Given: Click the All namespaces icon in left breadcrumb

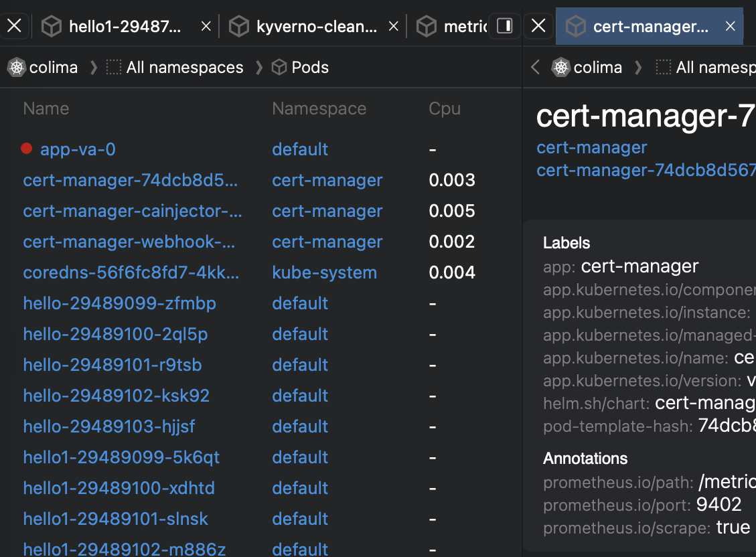Looking at the screenshot, I should tap(114, 67).
